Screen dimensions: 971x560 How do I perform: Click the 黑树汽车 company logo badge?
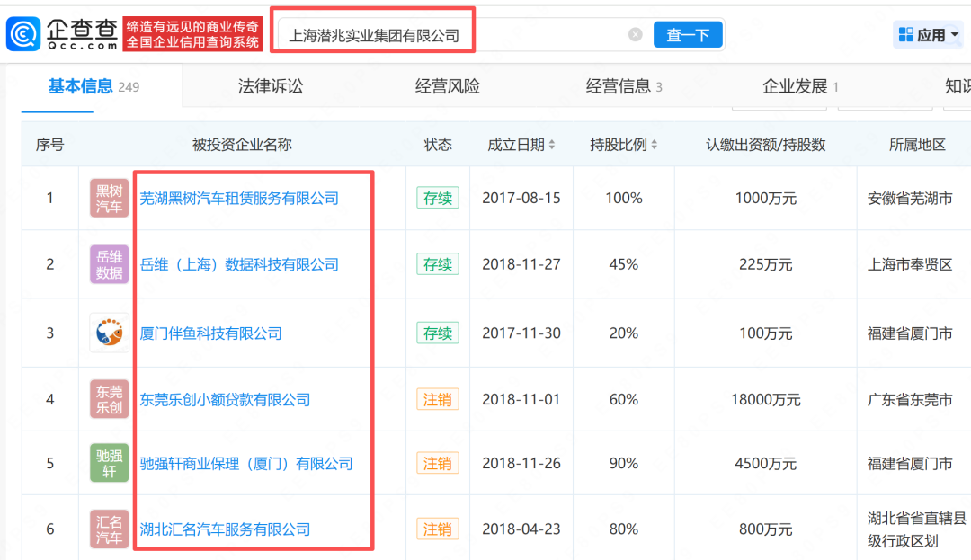tap(109, 199)
